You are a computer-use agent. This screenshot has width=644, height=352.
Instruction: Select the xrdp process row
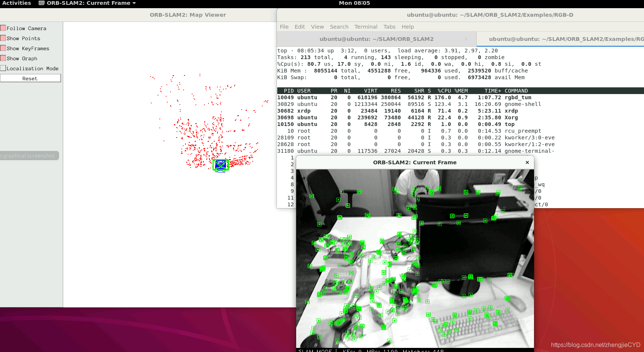point(460,111)
